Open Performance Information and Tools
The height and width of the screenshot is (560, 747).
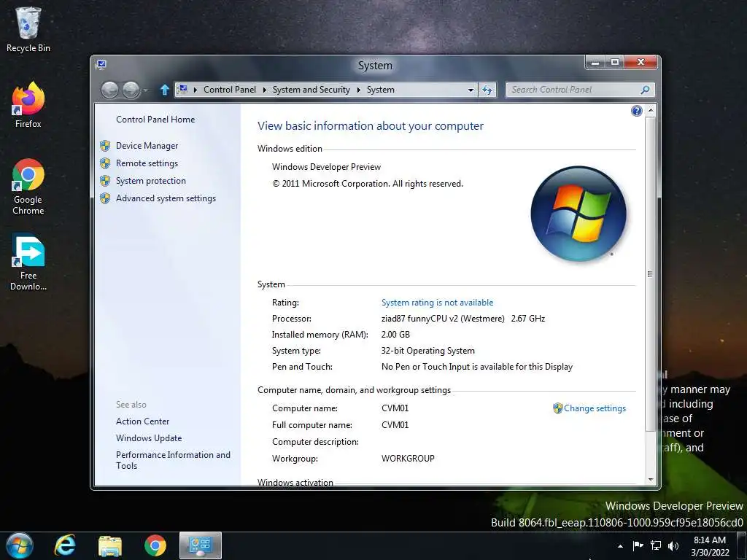[x=173, y=460]
